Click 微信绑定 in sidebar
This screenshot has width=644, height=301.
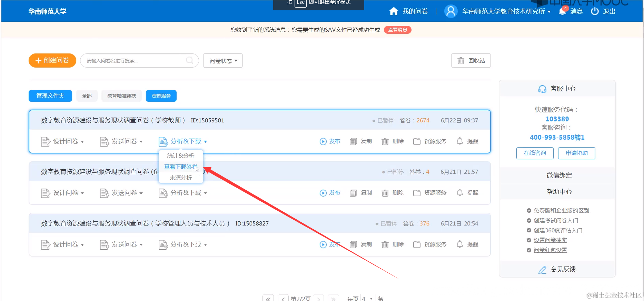559,175
